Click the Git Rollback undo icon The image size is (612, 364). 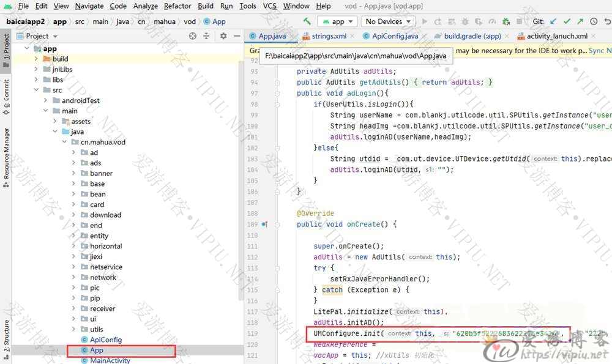607,21
